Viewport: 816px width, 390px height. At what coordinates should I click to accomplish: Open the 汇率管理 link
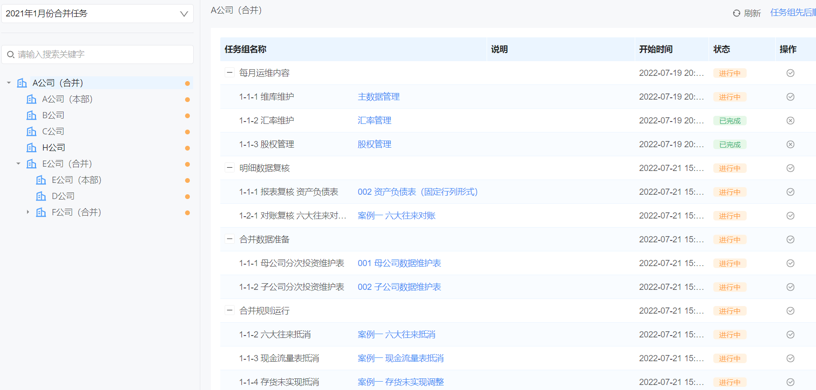(374, 120)
